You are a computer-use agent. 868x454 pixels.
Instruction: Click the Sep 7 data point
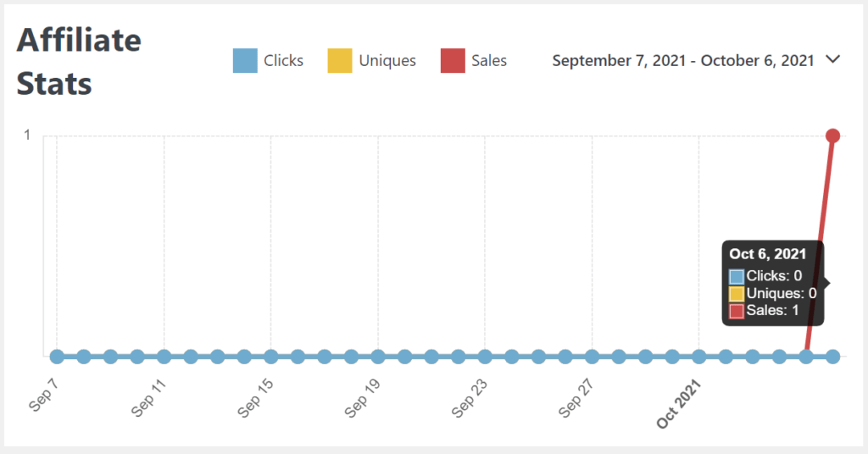(57, 357)
